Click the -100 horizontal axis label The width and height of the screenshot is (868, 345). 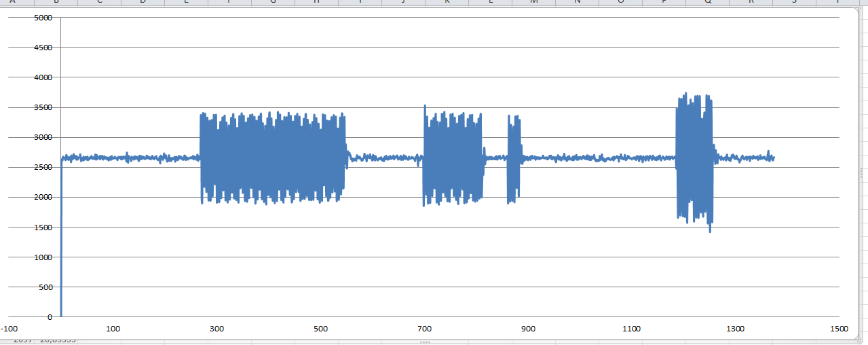[10, 329]
